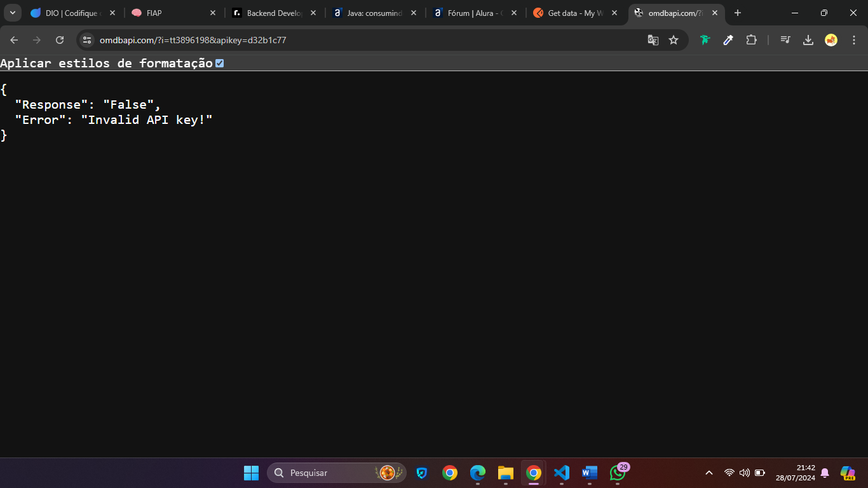Open the clock showing 21:42
The width and height of the screenshot is (868, 488).
pyautogui.click(x=795, y=473)
